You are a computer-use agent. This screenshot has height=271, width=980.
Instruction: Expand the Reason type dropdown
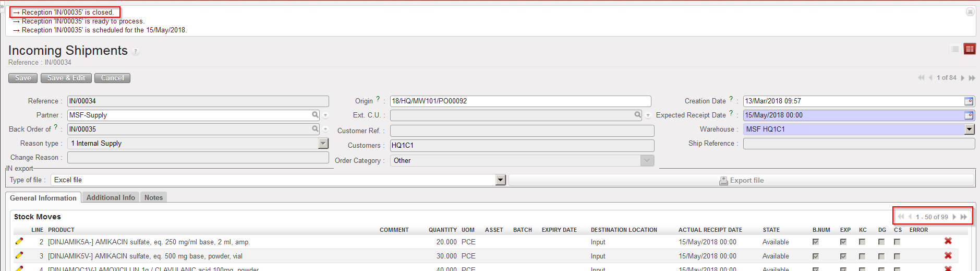(x=323, y=143)
